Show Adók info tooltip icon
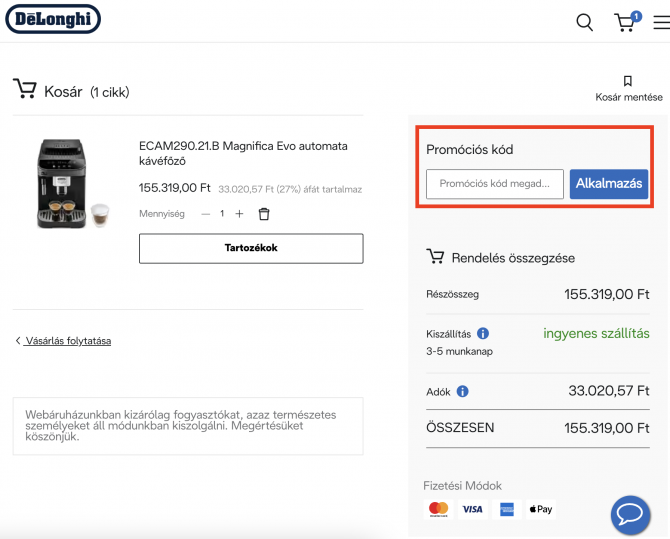Image resolution: width=670 pixels, height=539 pixels. (x=463, y=391)
